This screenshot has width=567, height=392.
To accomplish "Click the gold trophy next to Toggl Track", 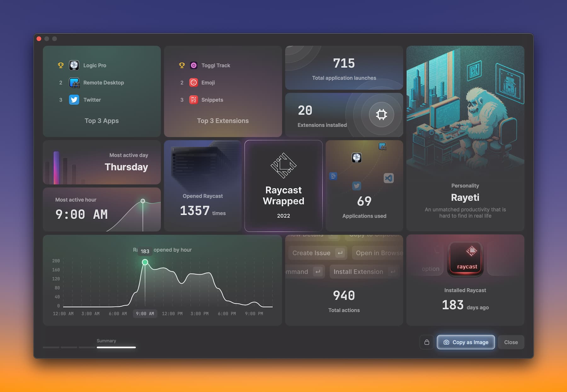I will click(x=182, y=65).
